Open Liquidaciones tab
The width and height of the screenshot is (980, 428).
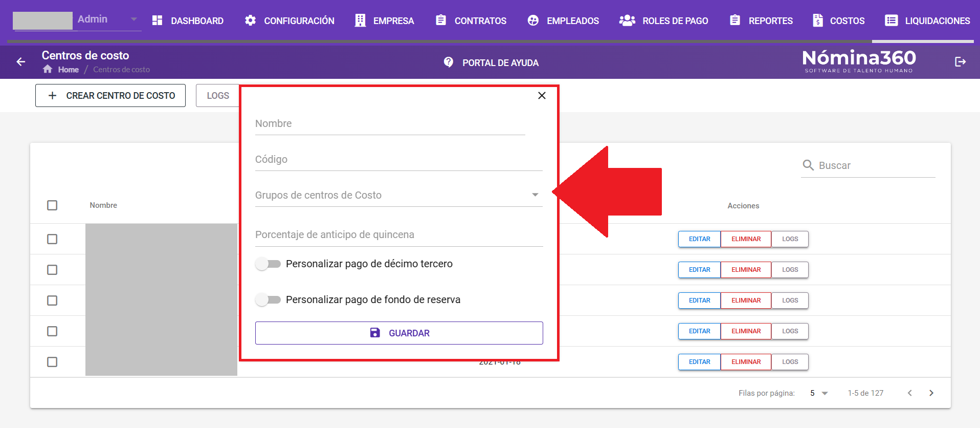[x=927, y=20]
